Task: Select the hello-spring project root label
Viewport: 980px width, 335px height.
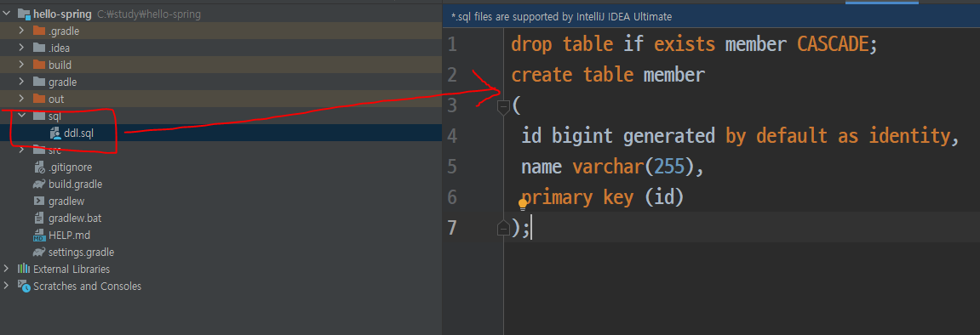Action: pos(62,14)
